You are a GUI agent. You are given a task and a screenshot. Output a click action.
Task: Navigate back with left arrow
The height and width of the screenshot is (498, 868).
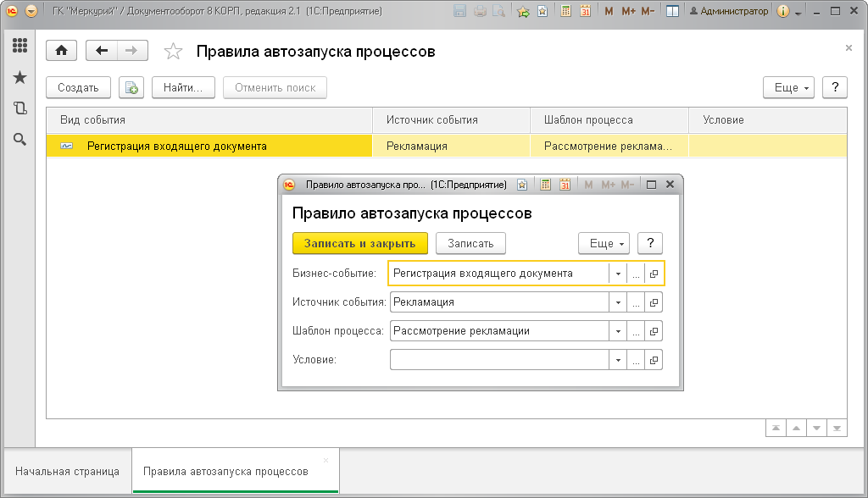click(x=102, y=51)
